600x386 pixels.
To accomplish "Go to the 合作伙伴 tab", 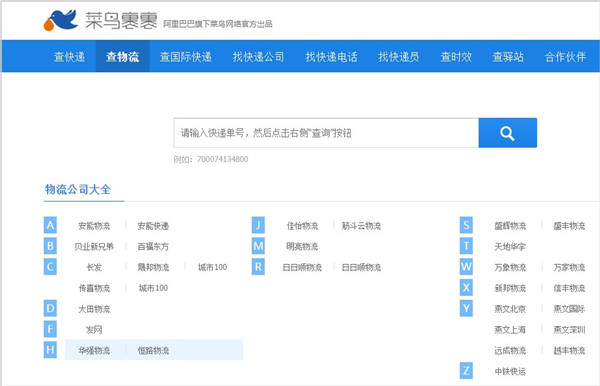I will coord(566,57).
